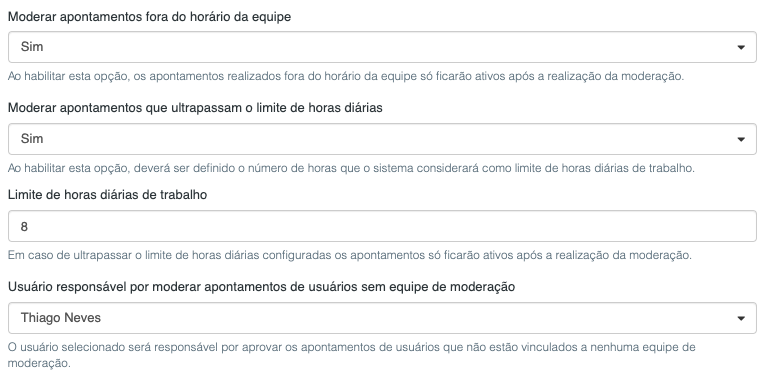Viewport: 764px width, 390px height.
Task: Click the 'Limite de horas diárias de trabalho' label
Action: (x=107, y=195)
